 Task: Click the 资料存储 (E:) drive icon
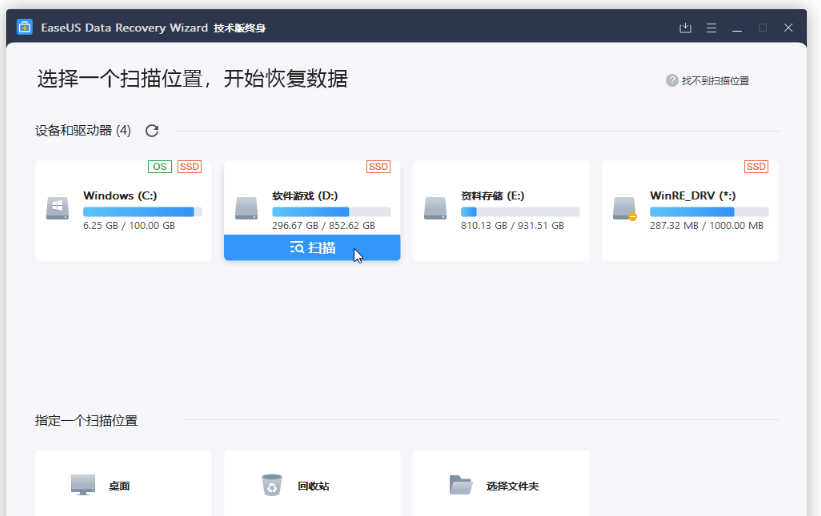tap(435, 208)
